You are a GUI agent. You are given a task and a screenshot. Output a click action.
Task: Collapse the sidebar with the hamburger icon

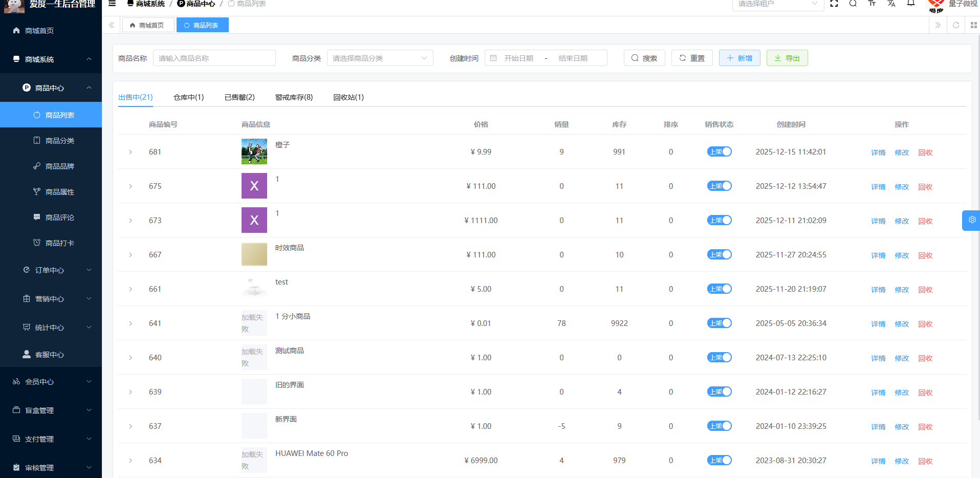112,4
